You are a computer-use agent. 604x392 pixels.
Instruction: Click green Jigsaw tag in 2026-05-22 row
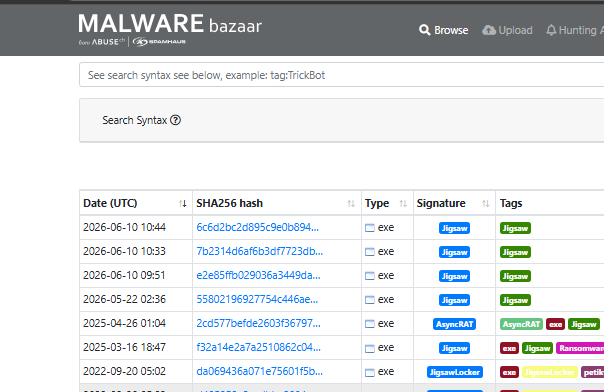click(515, 300)
